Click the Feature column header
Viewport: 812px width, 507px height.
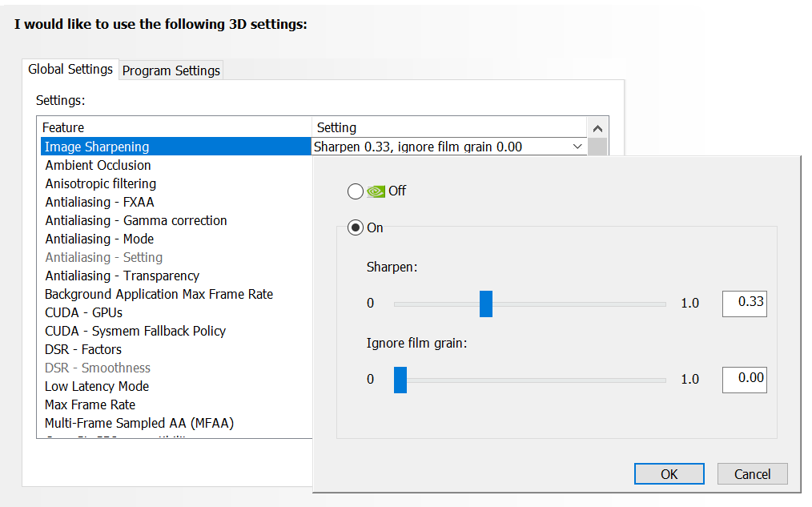pyautogui.click(x=175, y=127)
